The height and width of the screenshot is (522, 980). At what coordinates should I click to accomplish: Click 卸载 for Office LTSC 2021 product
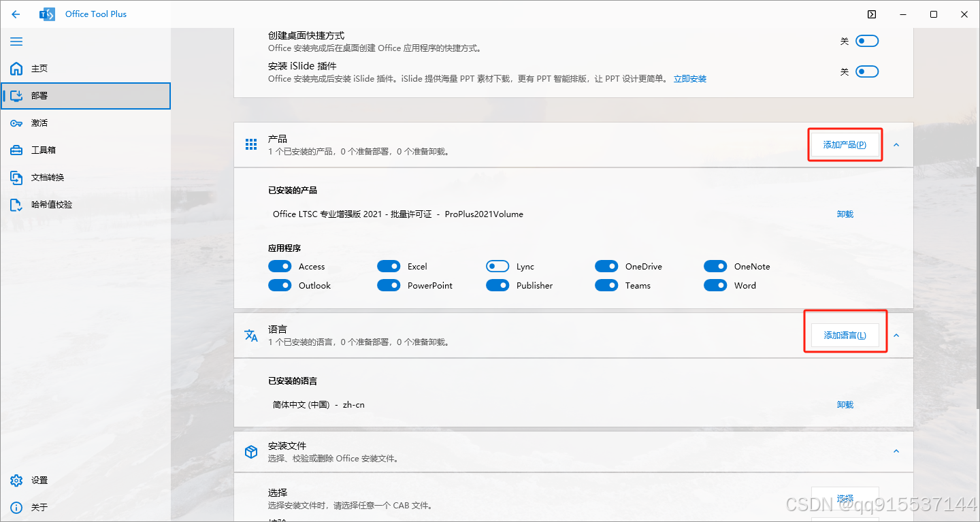(845, 214)
